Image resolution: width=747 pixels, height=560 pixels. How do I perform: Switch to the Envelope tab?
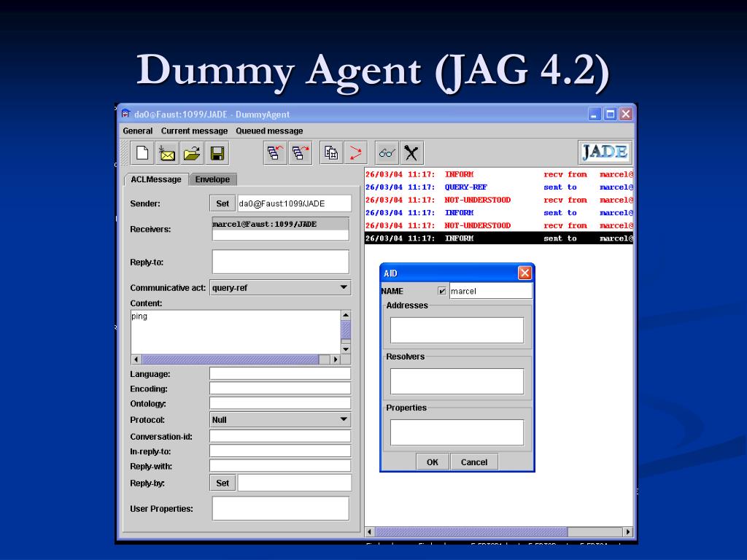(x=212, y=179)
